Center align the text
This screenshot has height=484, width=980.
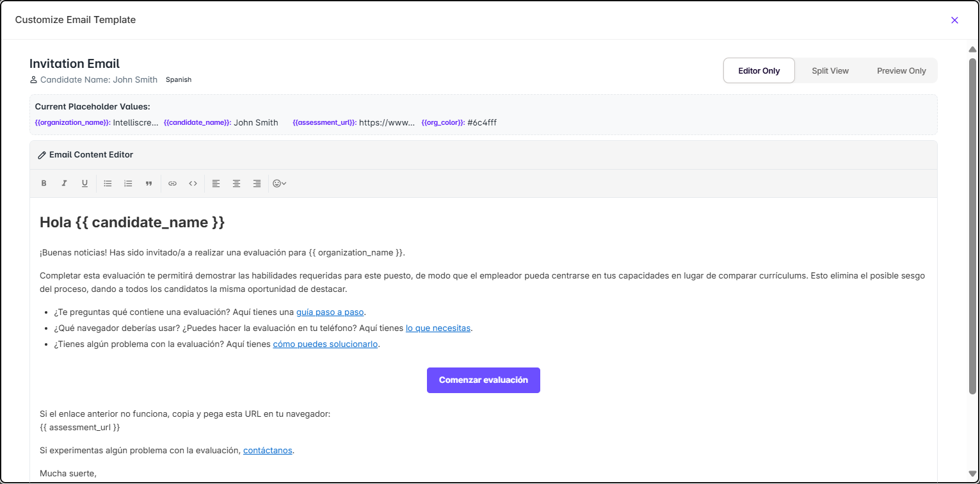point(236,184)
